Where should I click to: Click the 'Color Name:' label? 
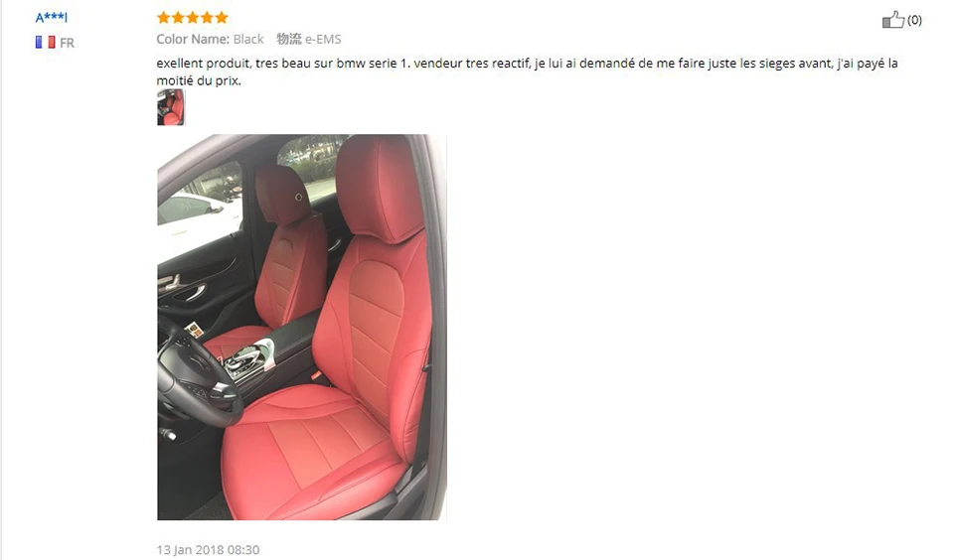pyautogui.click(x=193, y=39)
